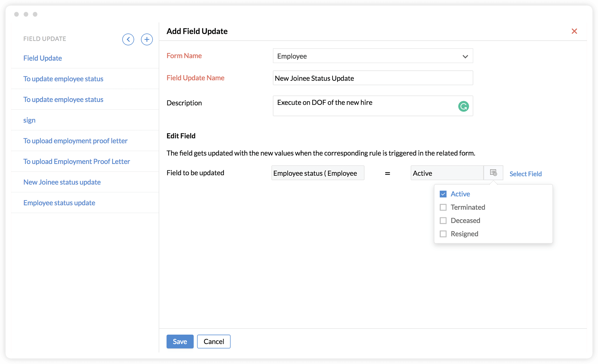Expand the Form Name dropdown
The image size is (598, 364).
tap(373, 56)
